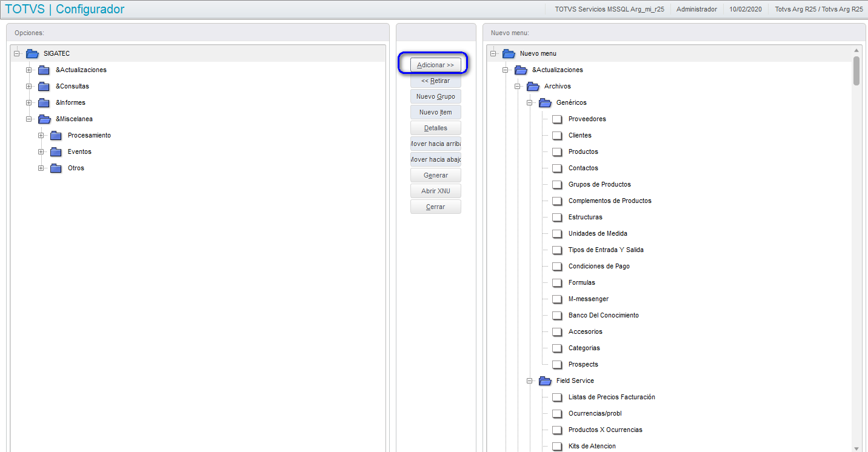Viewport: 868px width, 452px height.
Task: Expand the Procesamiento node
Action: 41,136
